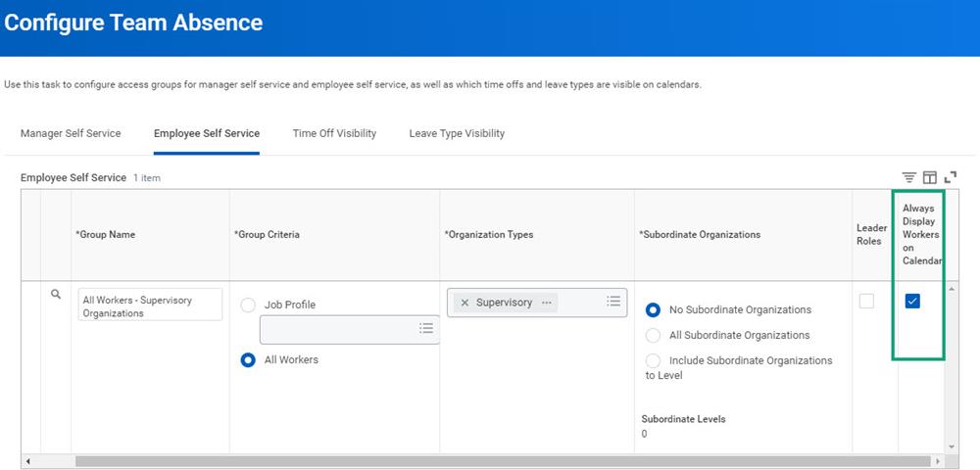Click the vertical scroll down arrow
980x470 pixels.
[x=952, y=446]
